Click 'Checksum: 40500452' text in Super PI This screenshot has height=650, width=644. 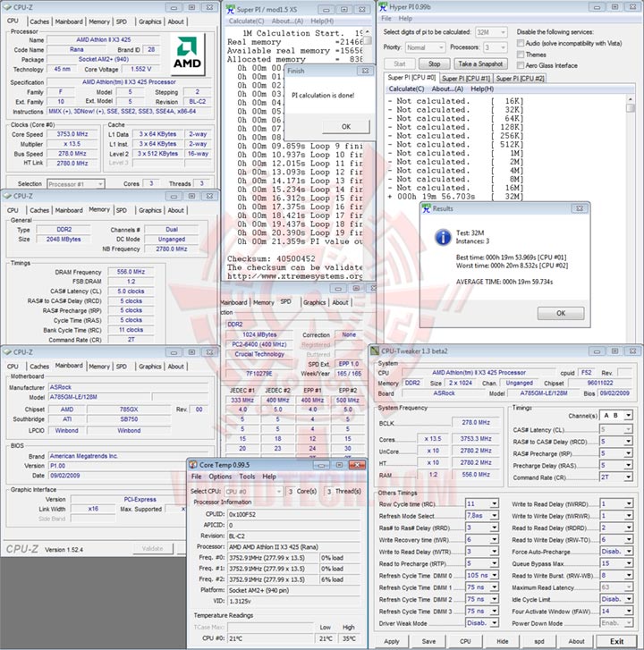(271, 258)
